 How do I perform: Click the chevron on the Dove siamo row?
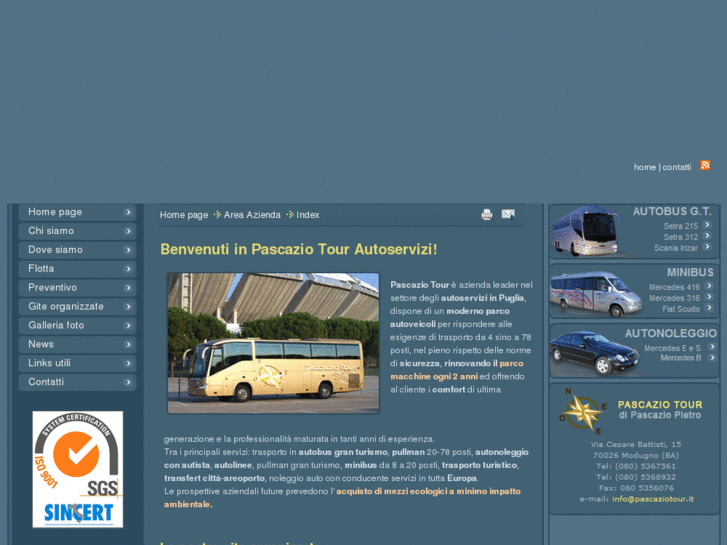128,250
